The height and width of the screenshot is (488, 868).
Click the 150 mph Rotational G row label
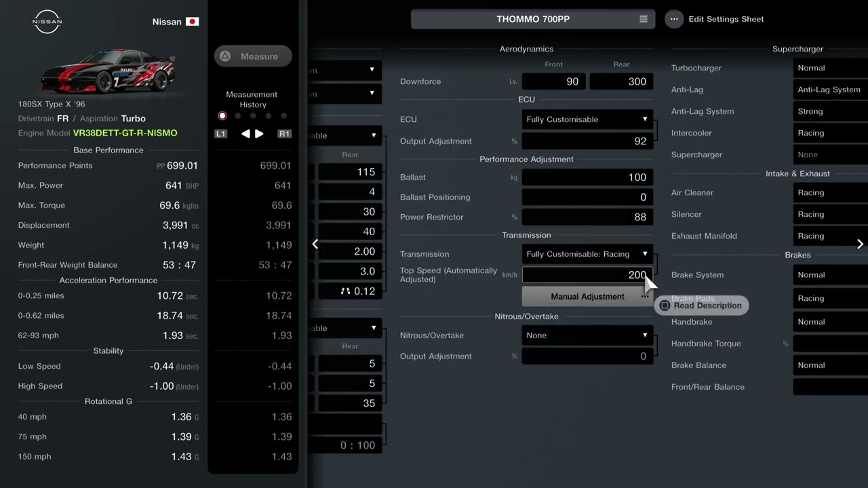click(x=35, y=457)
